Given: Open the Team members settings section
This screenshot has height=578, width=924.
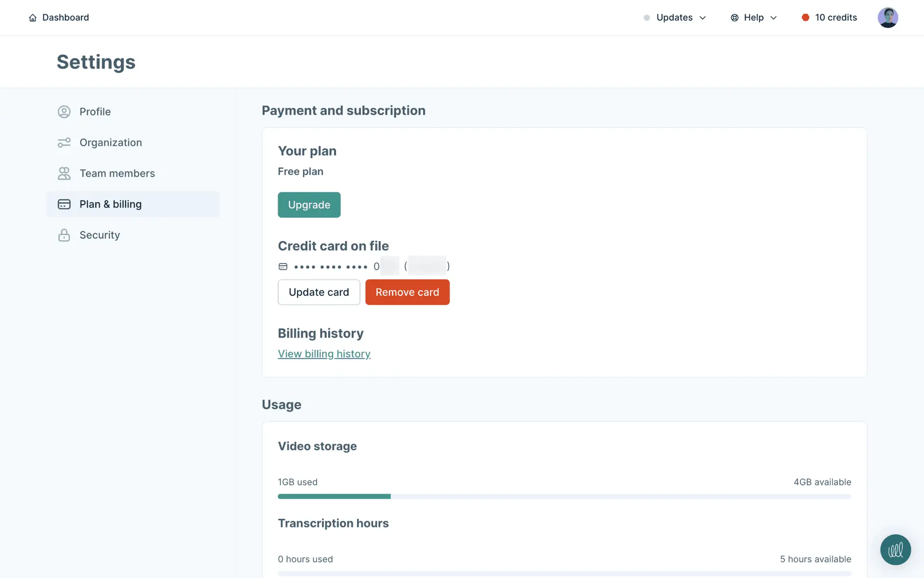Looking at the screenshot, I should (117, 173).
